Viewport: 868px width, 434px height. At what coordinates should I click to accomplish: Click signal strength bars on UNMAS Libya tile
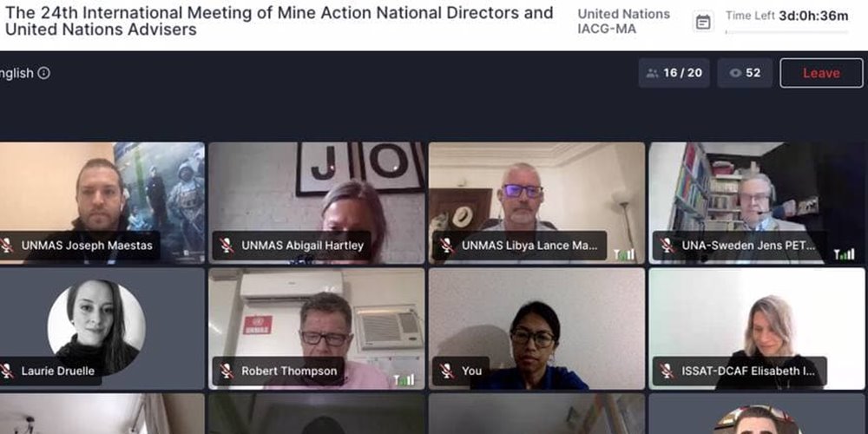click(x=624, y=254)
